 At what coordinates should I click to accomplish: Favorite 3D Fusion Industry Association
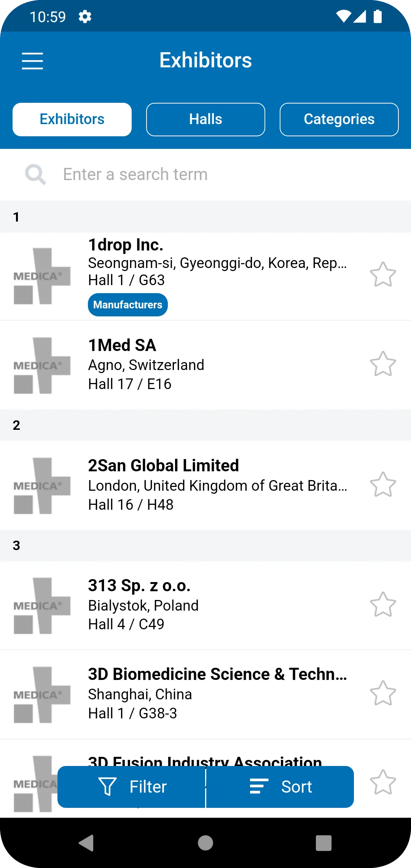coord(383,782)
